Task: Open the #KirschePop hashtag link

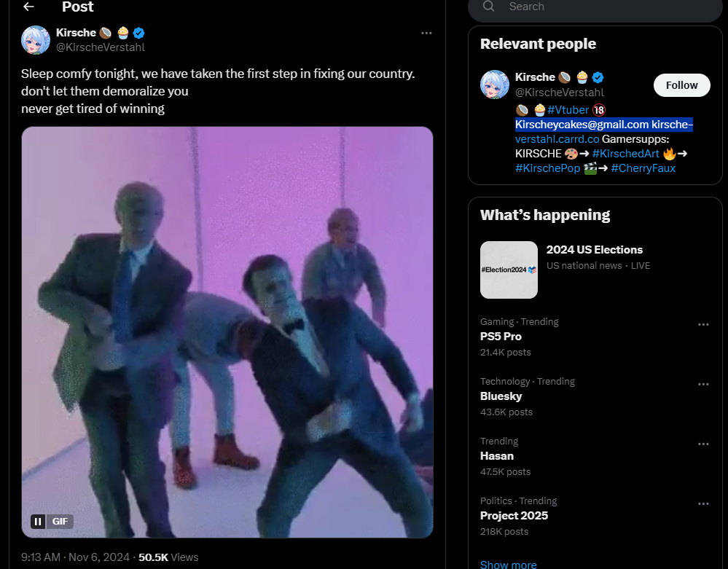Action: 547,168
